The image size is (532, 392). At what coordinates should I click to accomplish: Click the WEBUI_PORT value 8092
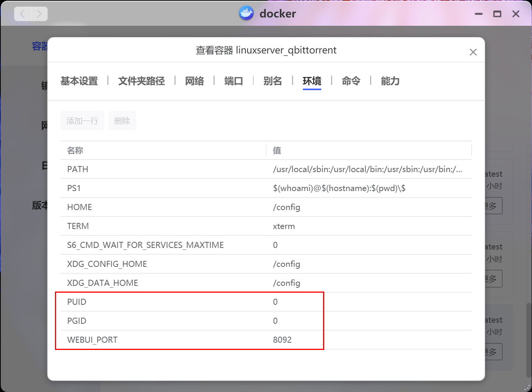click(x=282, y=340)
